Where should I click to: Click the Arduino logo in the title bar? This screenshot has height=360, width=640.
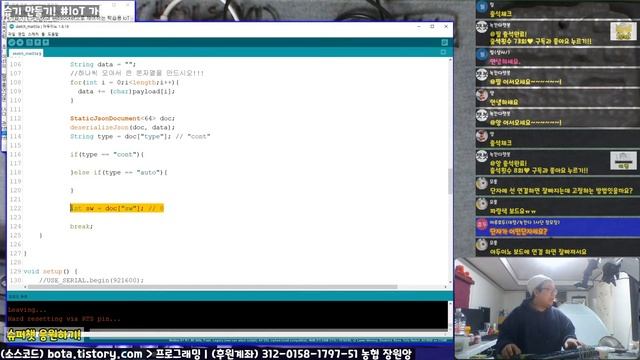(x=12, y=26)
